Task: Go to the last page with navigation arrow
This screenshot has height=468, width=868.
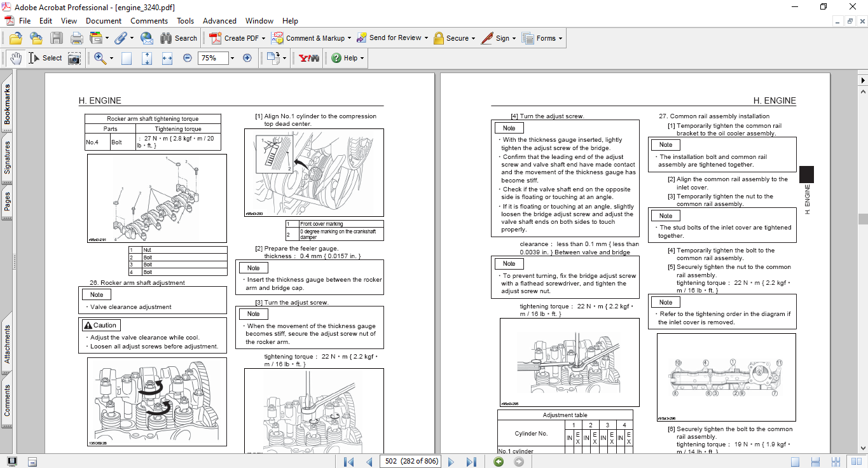Action: pos(471,462)
